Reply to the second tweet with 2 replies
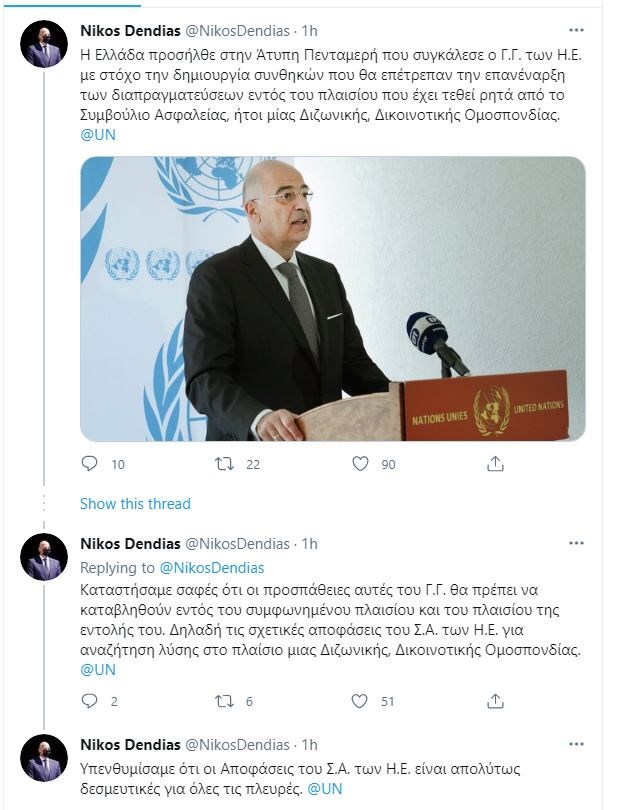Screen dimensions: 618x810 click(89, 702)
